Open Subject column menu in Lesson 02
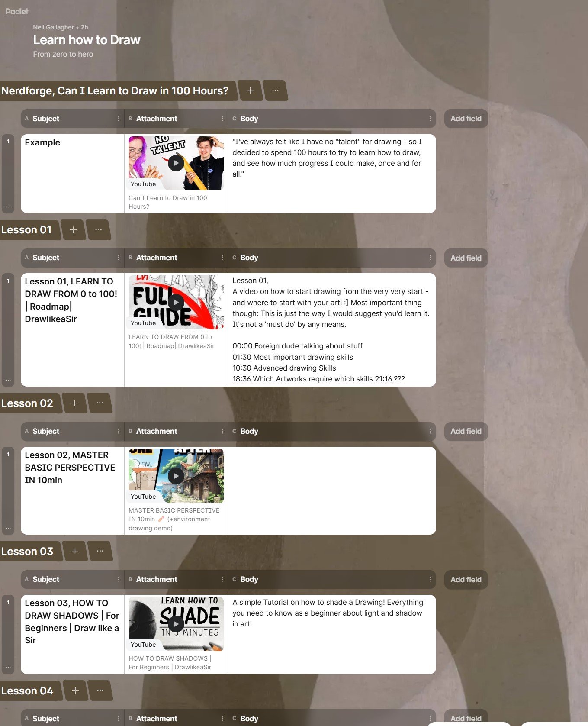 tap(119, 431)
